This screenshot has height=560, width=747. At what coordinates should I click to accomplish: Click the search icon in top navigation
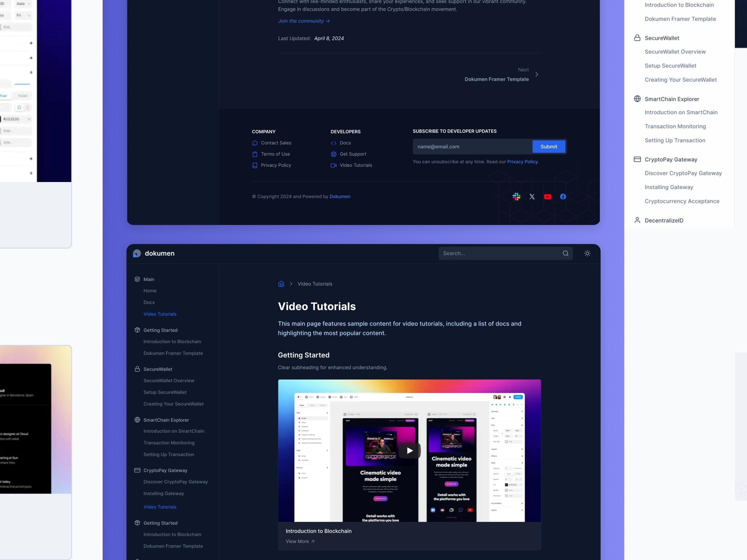tap(565, 253)
